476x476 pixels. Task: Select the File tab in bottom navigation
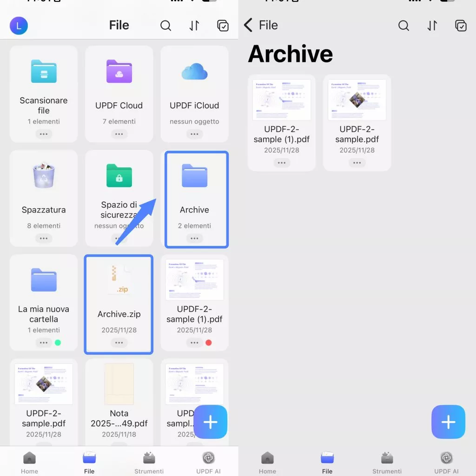(89, 460)
